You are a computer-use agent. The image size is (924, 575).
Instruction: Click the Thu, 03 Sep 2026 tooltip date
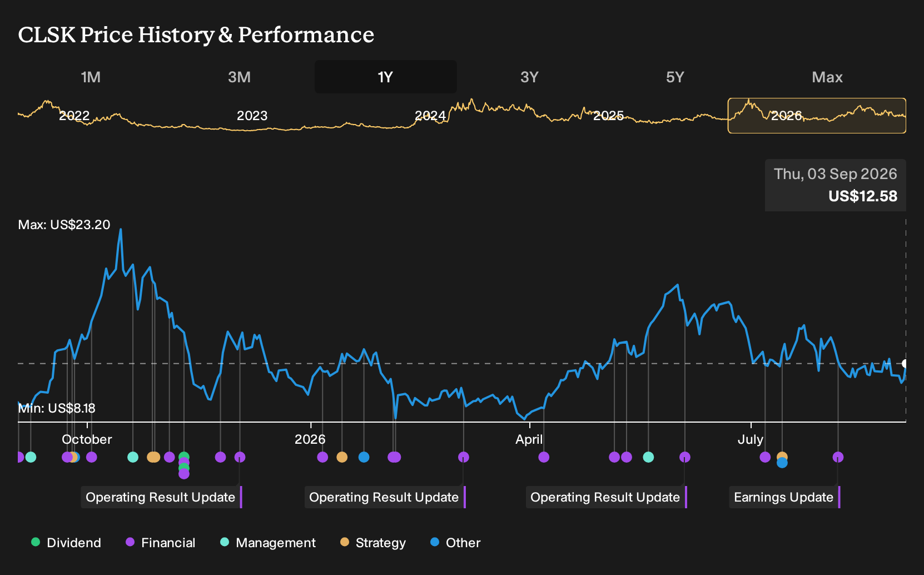click(x=836, y=174)
